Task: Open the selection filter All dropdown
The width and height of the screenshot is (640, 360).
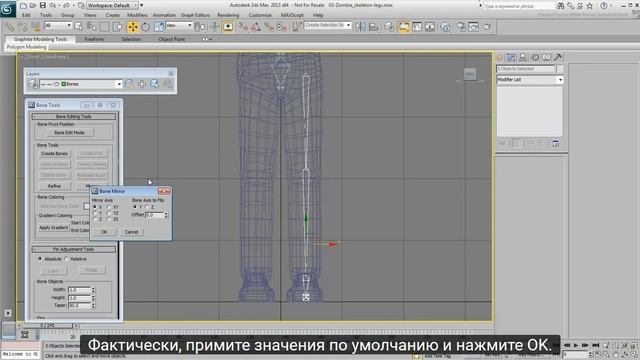Action: [58, 25]
